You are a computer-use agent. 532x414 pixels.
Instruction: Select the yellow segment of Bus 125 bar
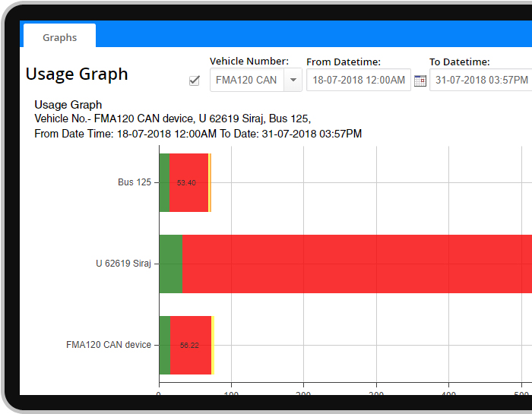click(x=210, y=182)
